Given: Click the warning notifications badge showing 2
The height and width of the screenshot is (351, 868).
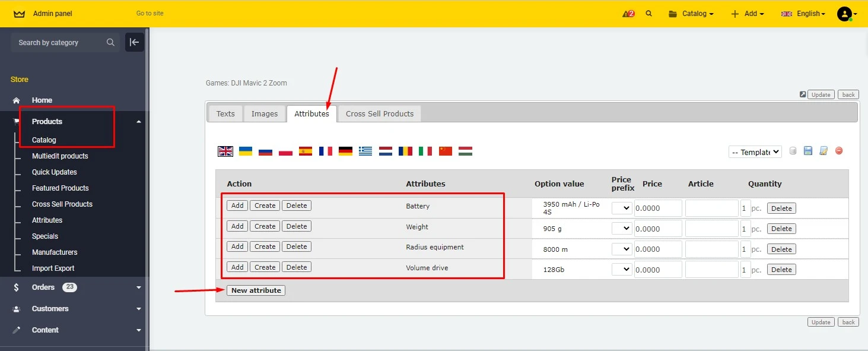Looking at the screenshot, I should point(628,13).
